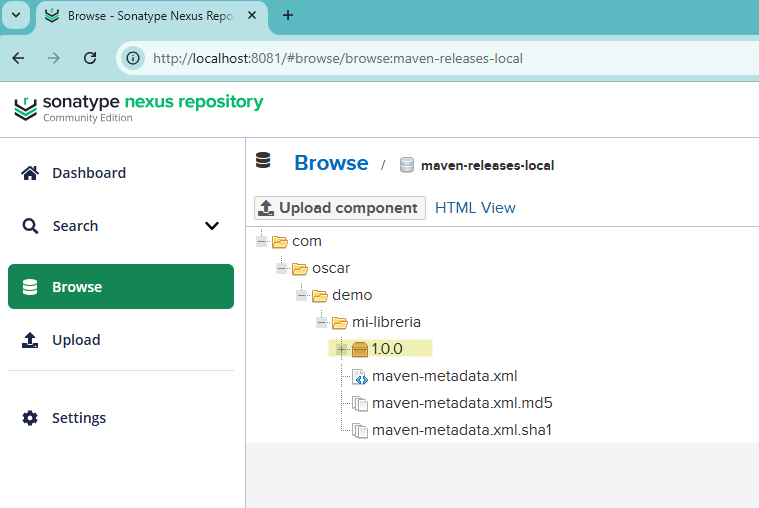Click the Dashboard home icon
Screen dimensions: 759x508
pyautogui.click(x=30, y=173)
